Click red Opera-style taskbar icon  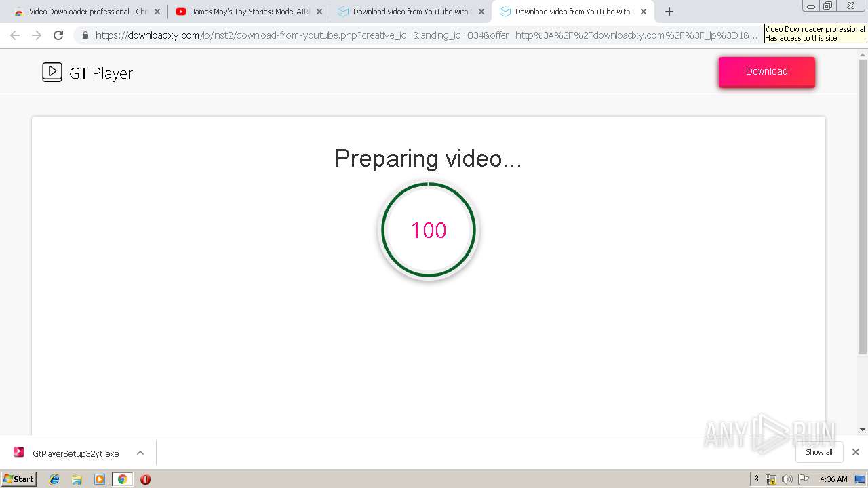coord(145,479)
